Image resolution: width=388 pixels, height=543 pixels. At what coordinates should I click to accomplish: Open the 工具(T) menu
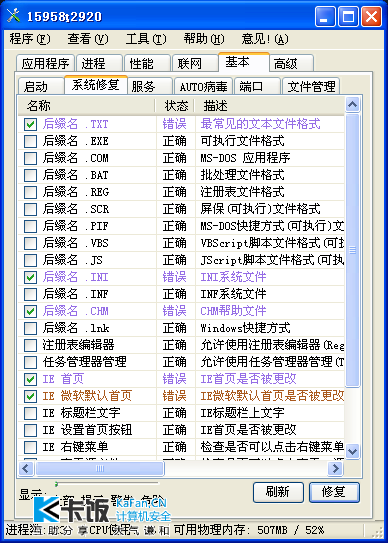point(146,39)
